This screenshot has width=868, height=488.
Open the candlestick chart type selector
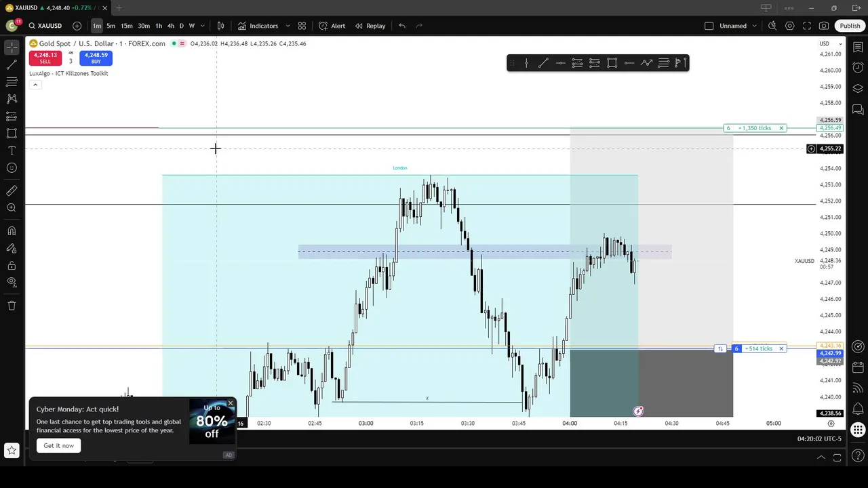(x=220, y=26)
